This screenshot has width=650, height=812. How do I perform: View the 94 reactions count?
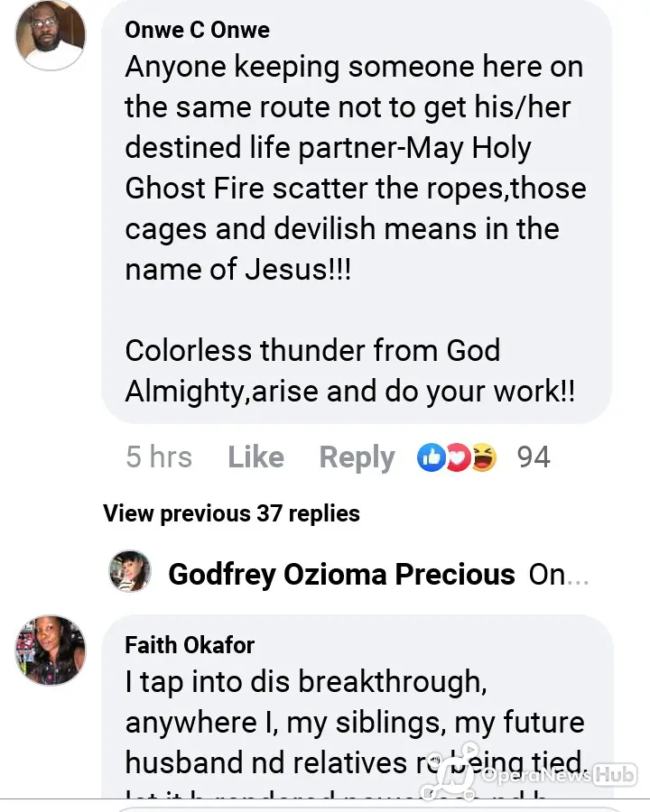click(x=533, y=457)
